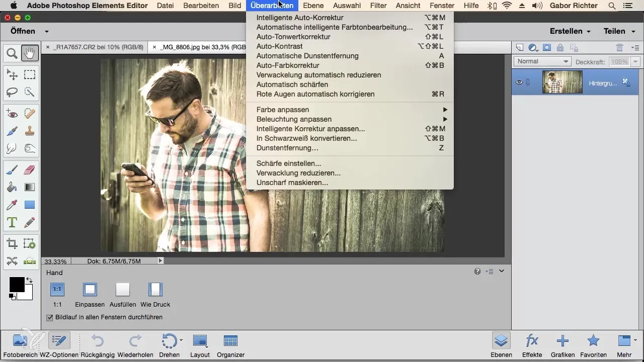Select the Move tool
The image size is (644, 362).
coord(12,75)
